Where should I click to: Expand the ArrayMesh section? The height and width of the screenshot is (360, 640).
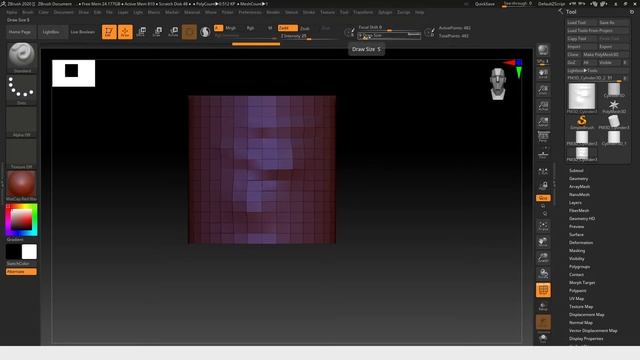tap(579, 187)
